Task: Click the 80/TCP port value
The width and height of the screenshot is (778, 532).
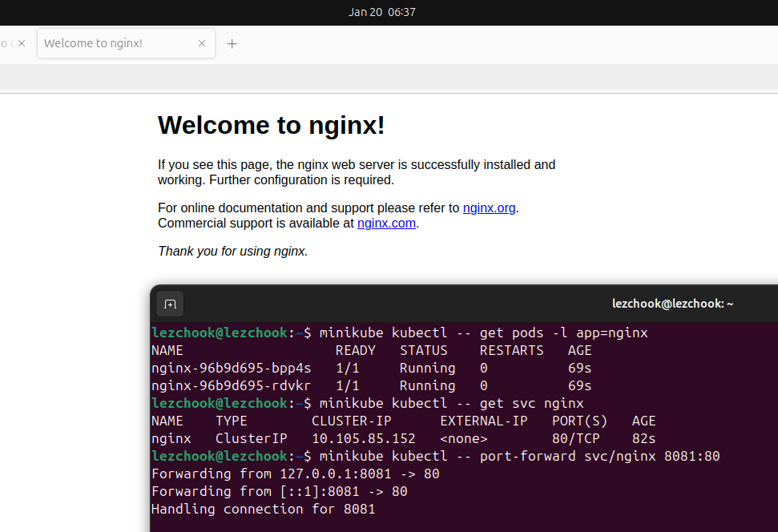Action: click(575, 439)
